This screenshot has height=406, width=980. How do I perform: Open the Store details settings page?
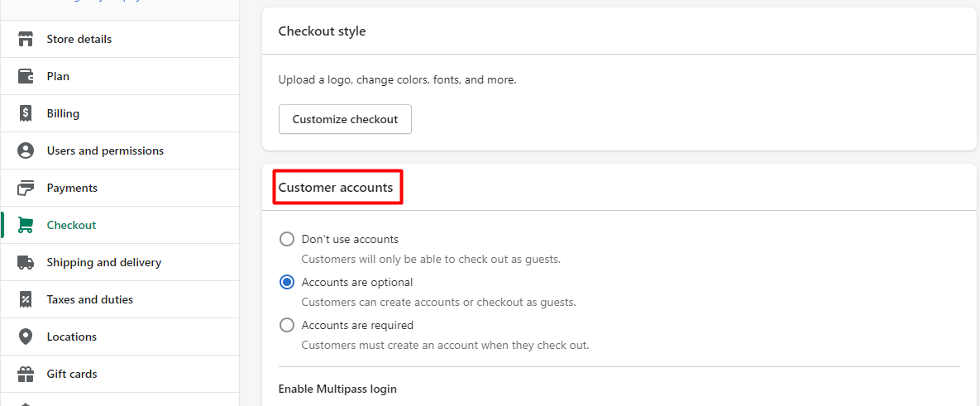point(79,39)
